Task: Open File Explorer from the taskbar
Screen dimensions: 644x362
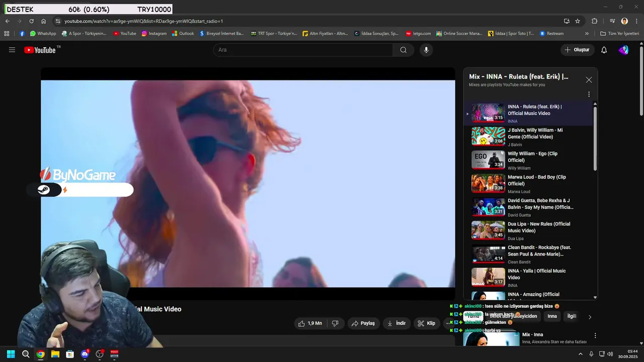Action: (x=55, y=354)
